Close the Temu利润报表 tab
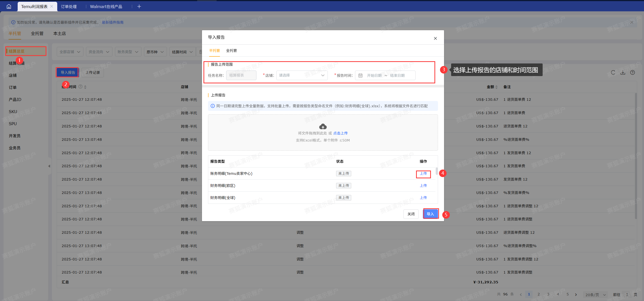This screenshot has width=644, height=301. [52, 6]
